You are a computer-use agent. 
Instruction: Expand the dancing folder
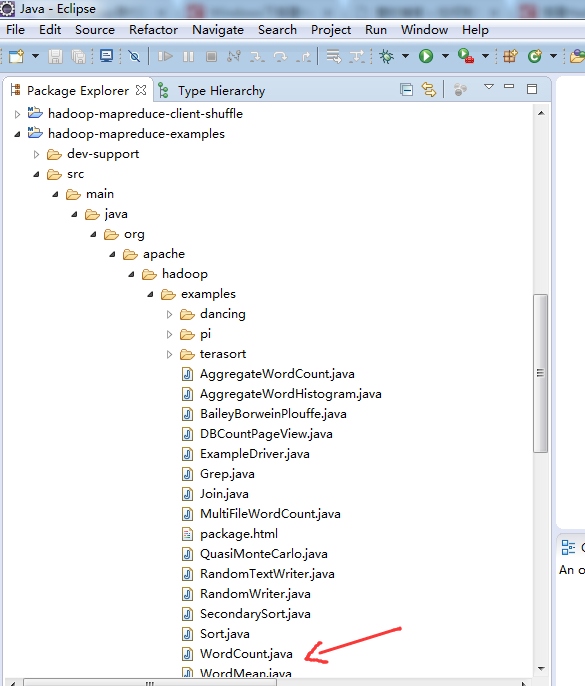tap(169, 315)
